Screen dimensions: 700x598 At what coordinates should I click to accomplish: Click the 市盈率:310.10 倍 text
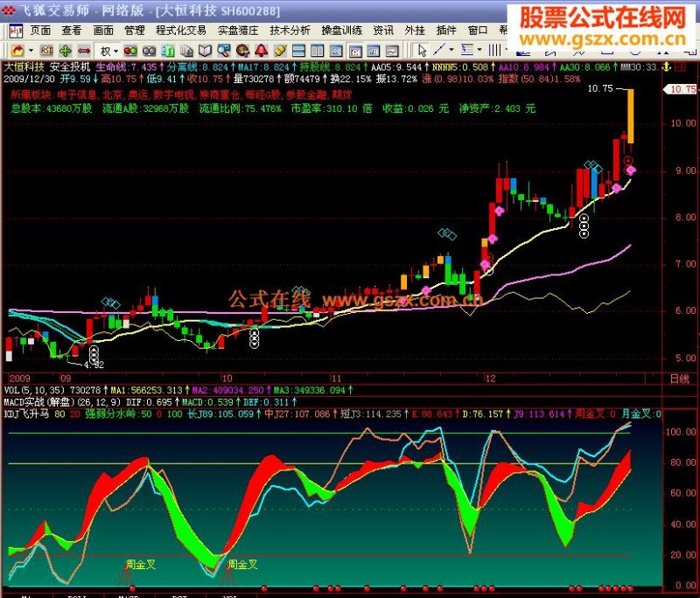click(x=332, y=108)
